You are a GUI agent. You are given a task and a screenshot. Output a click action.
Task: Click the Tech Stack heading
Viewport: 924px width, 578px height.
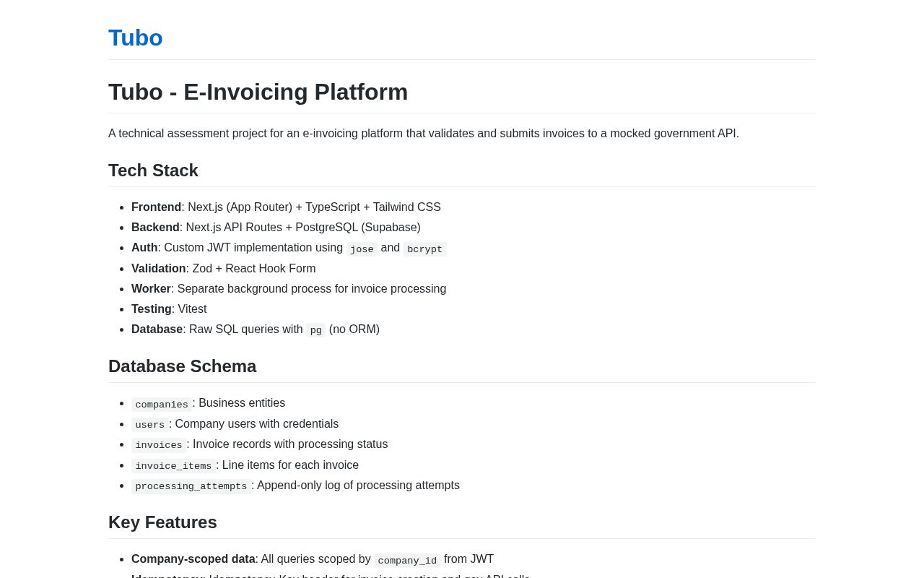coord(153,171)
